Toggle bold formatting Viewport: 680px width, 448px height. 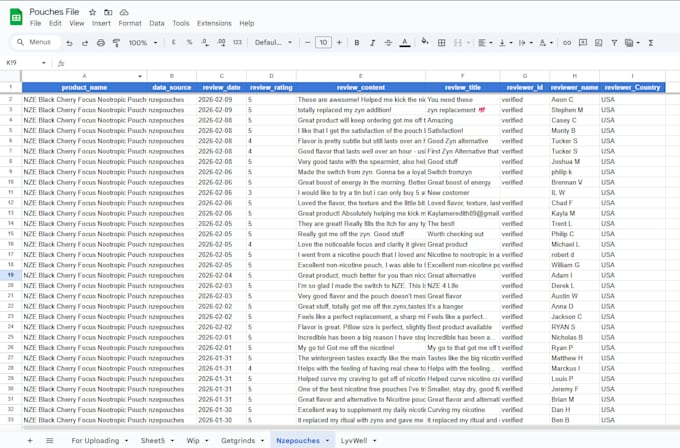click(x=356, y=43)
